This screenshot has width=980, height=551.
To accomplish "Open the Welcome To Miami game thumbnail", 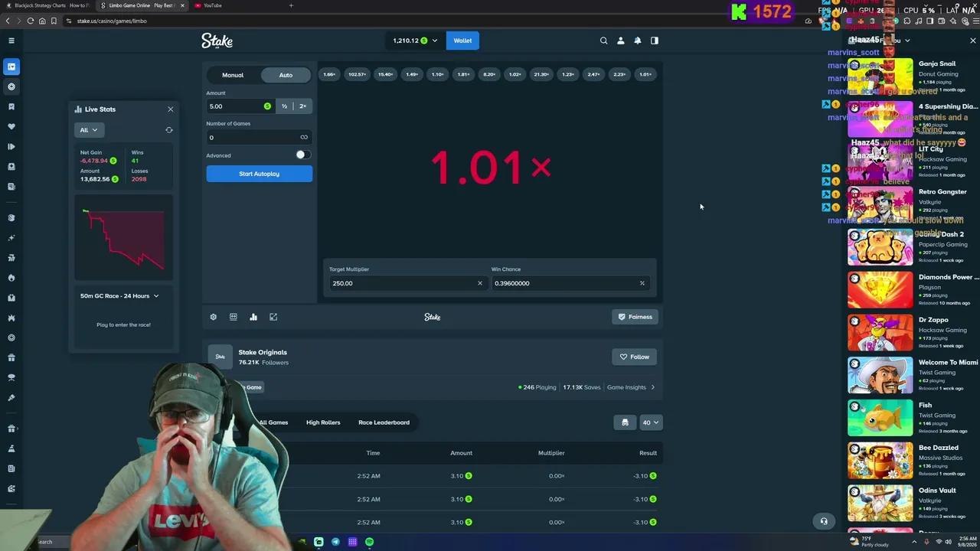I will tap(880, 375).
